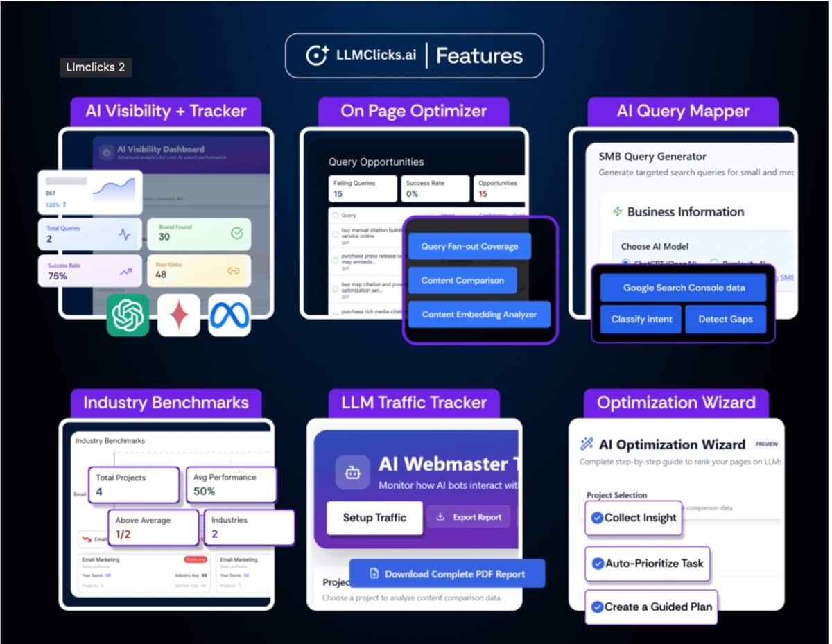832x644 pixels.
Task: Click the Gemini sparkle icon
Action: coord(178,315)
